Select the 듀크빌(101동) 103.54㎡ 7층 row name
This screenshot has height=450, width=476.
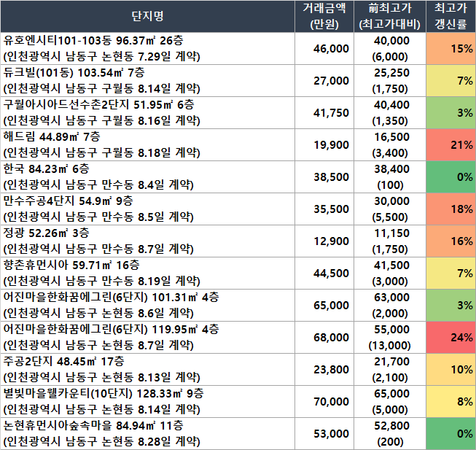[x=147, y=81]
